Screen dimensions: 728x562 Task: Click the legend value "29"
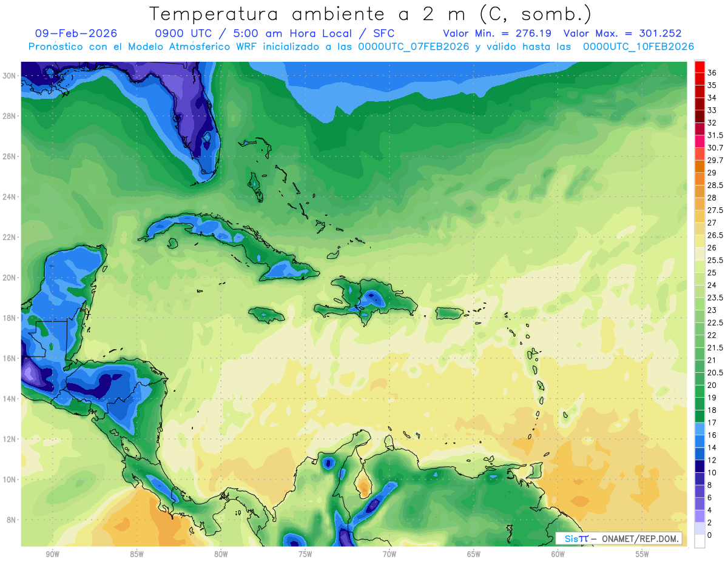point(712,173)
